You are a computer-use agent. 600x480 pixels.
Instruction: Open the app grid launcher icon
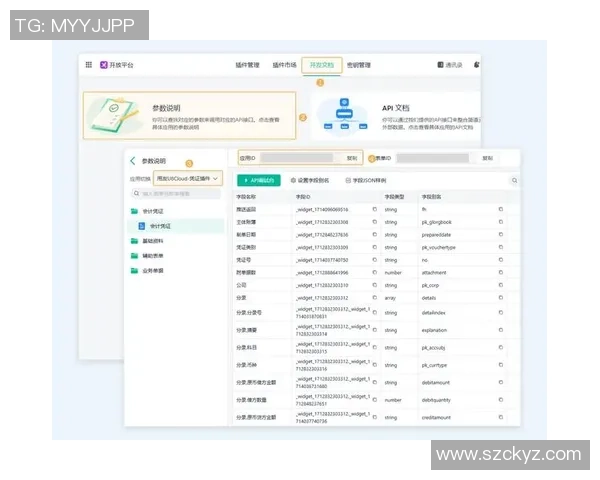click(89, 65)
